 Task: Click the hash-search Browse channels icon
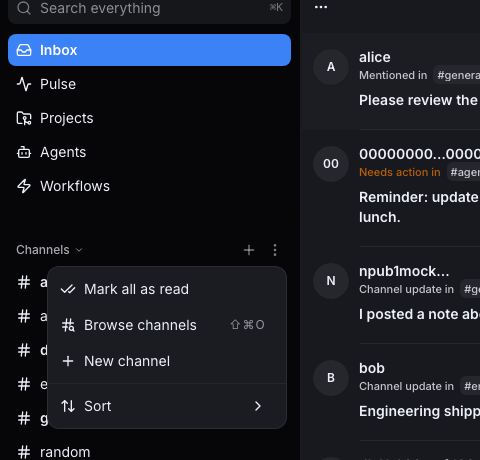click(68, 325)
